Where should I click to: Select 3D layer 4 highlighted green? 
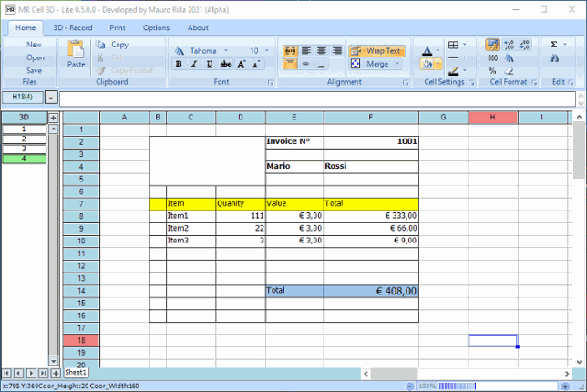coord(24,159)
